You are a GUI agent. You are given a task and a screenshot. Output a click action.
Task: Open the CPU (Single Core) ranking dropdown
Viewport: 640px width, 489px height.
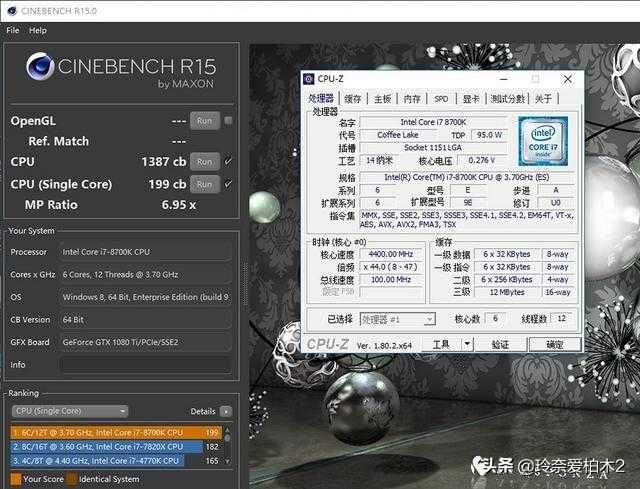click(x=69, y=411)
